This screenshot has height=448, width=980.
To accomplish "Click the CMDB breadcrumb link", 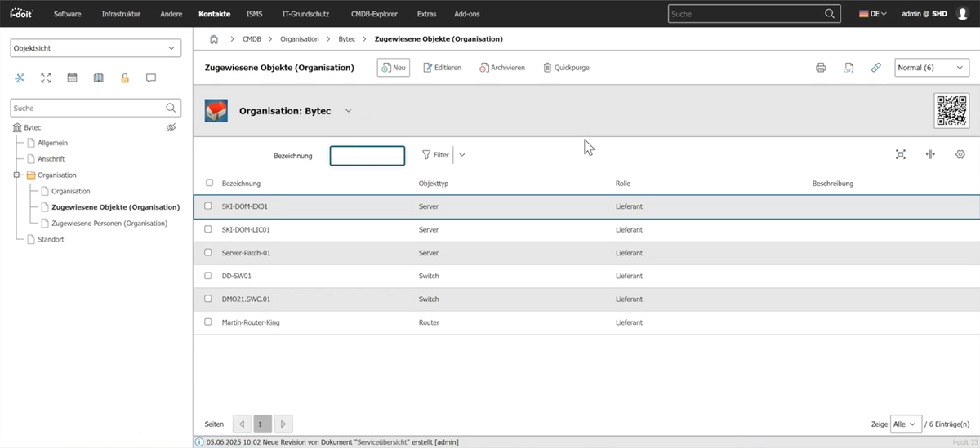I will pos(252,39).
